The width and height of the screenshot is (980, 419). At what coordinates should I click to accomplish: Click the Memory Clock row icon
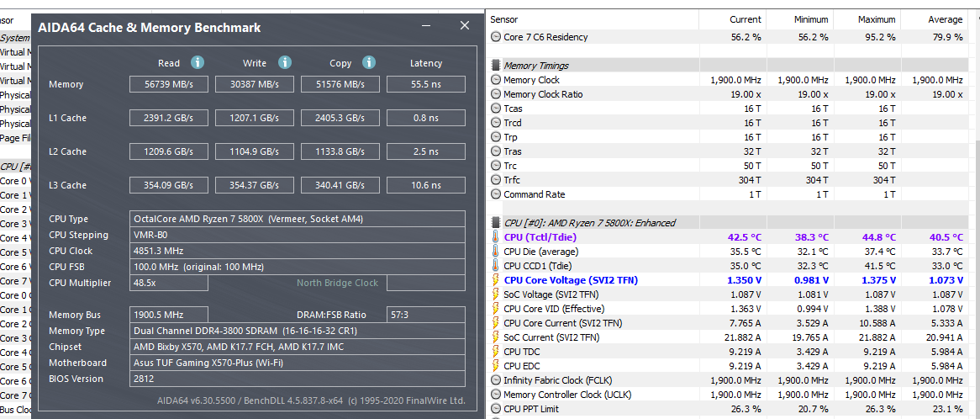(x=496, y=80)
